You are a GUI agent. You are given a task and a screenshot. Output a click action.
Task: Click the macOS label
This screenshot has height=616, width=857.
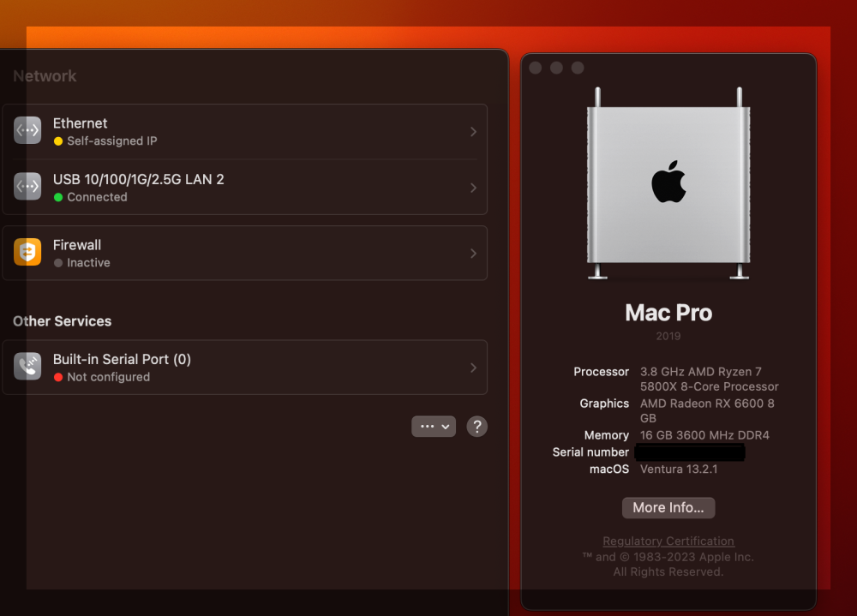609,469
